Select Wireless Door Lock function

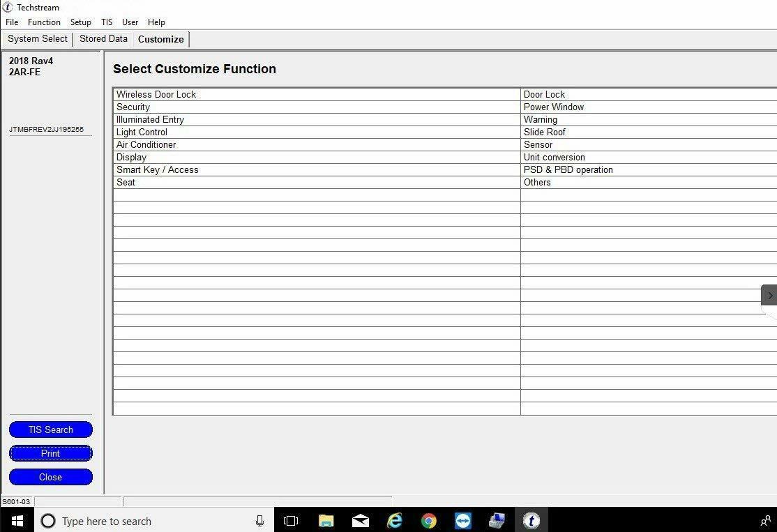[317, 95]
